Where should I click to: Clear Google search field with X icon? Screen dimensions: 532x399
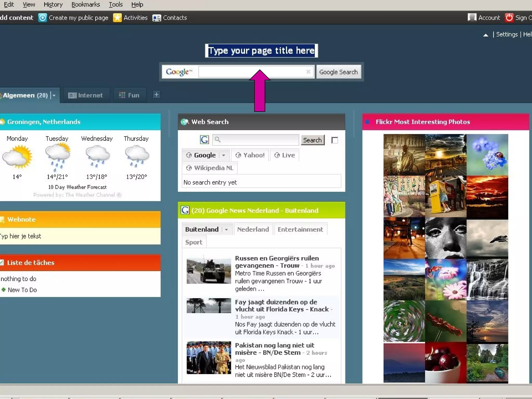308,72
